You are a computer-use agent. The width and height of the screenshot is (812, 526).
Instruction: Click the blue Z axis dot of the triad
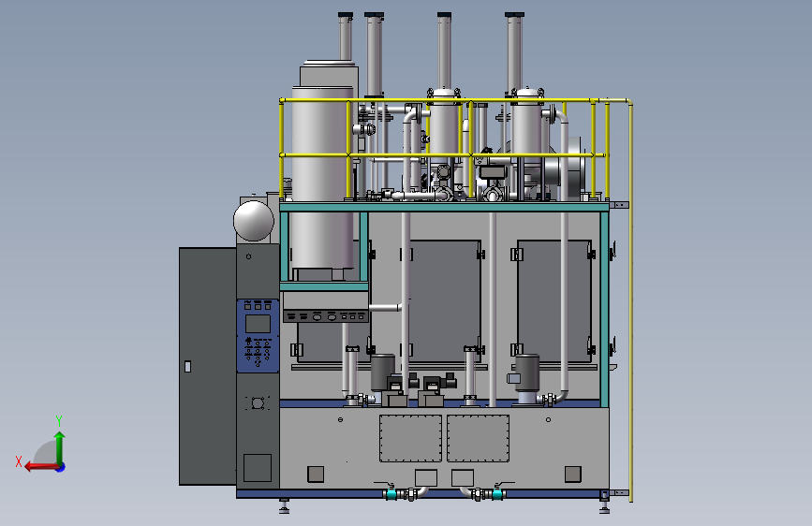point(61,467)
